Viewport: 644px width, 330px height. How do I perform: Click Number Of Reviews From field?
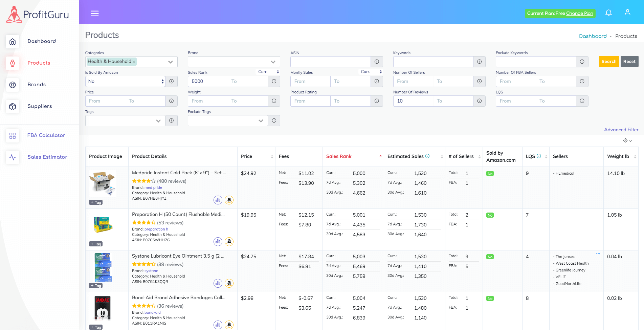tap(413, 101)
